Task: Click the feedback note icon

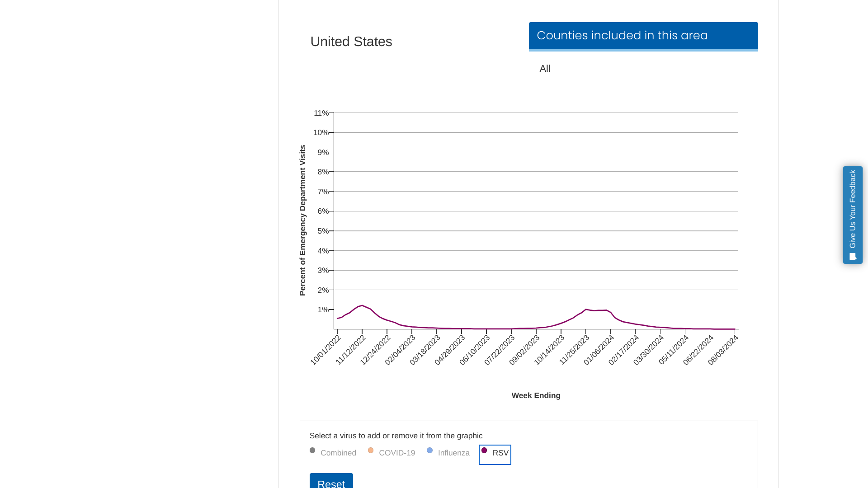Action: pos(853,257)
